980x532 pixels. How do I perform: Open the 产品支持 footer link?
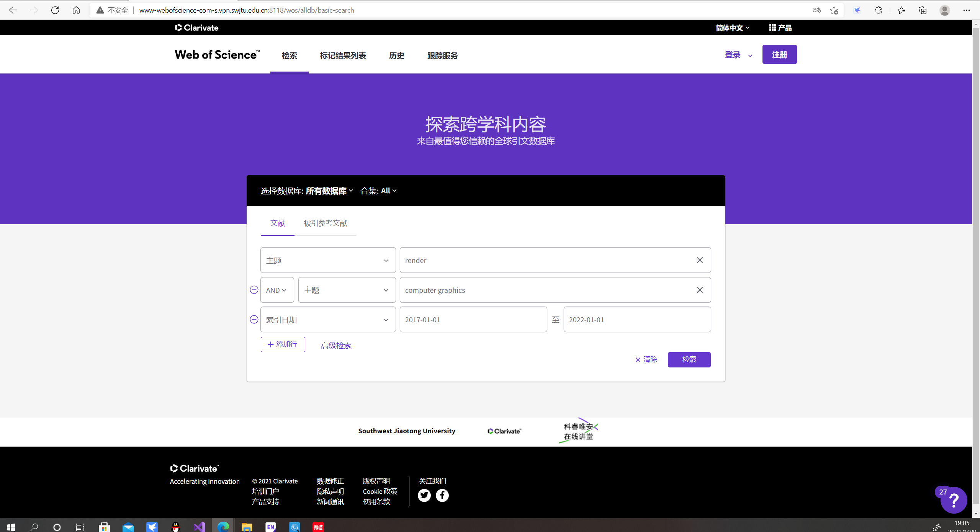click(265, 501)
